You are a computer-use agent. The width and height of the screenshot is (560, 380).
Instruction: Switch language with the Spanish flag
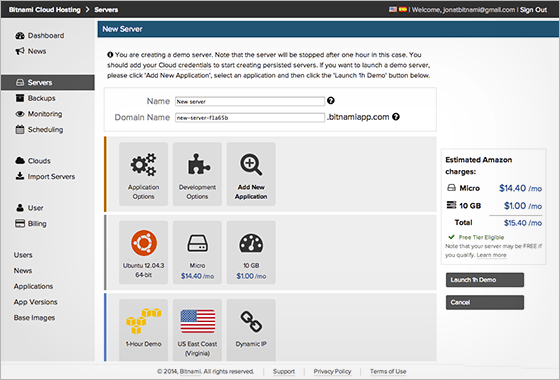403,9
